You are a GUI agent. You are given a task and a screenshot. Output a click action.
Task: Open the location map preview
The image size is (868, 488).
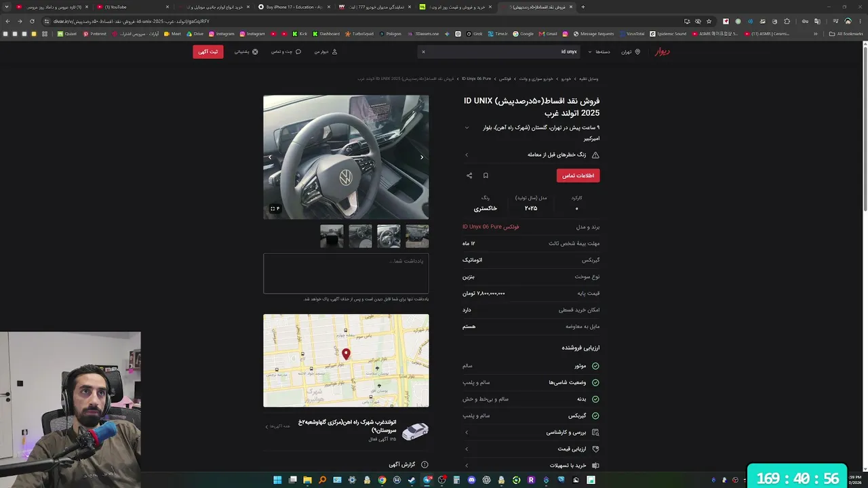346,361
